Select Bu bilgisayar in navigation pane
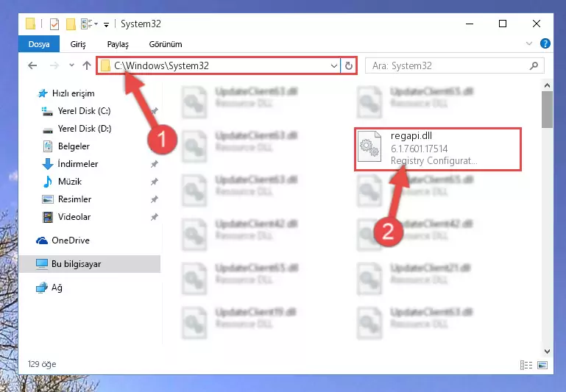This screenshot has width=566, height=392. 89,264
